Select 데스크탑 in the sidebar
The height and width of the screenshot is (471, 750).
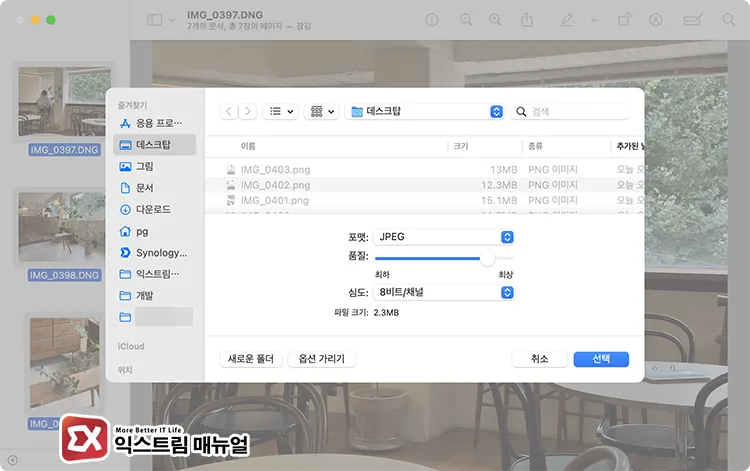tap(154, 145)
